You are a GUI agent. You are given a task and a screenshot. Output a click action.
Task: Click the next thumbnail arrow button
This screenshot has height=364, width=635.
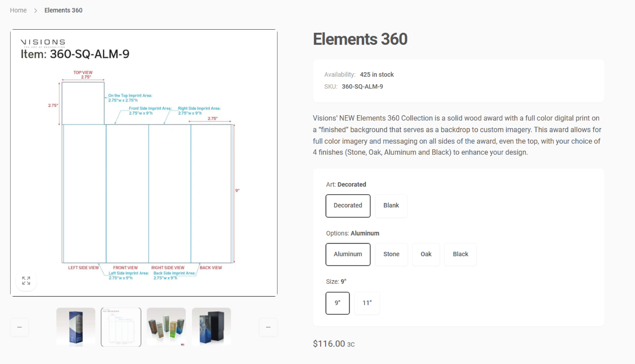pyautogui.click(x=268, y=327)
